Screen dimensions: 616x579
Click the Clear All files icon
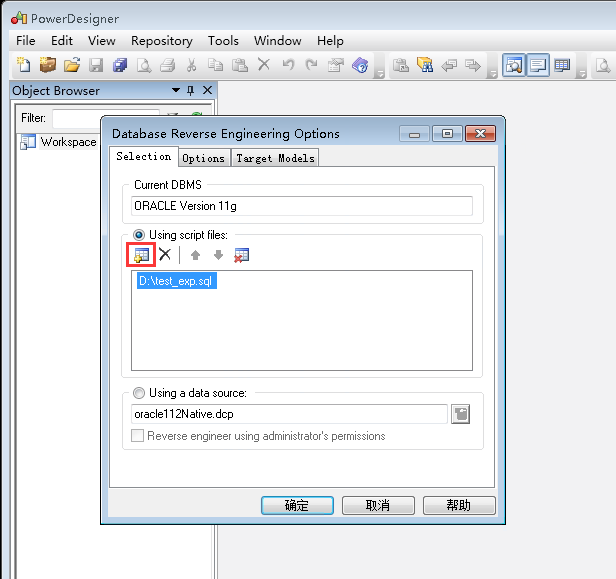[x=241, y=255]
